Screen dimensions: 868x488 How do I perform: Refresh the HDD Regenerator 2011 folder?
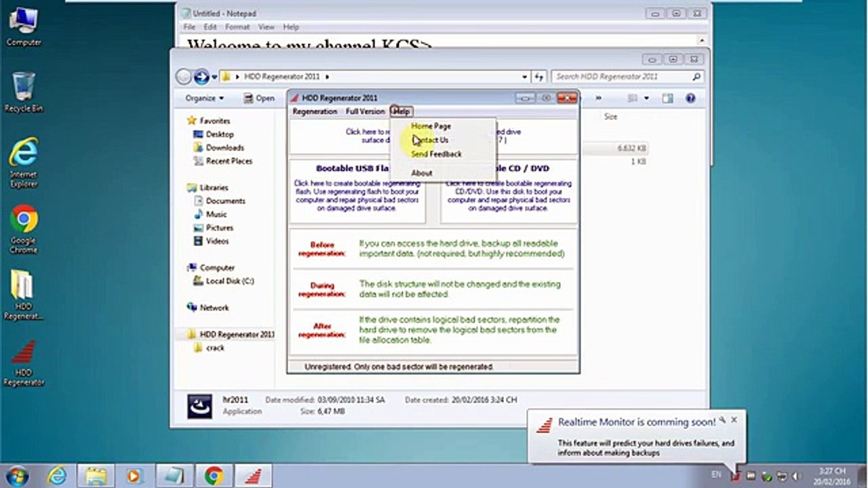click(x=539, y=77)
